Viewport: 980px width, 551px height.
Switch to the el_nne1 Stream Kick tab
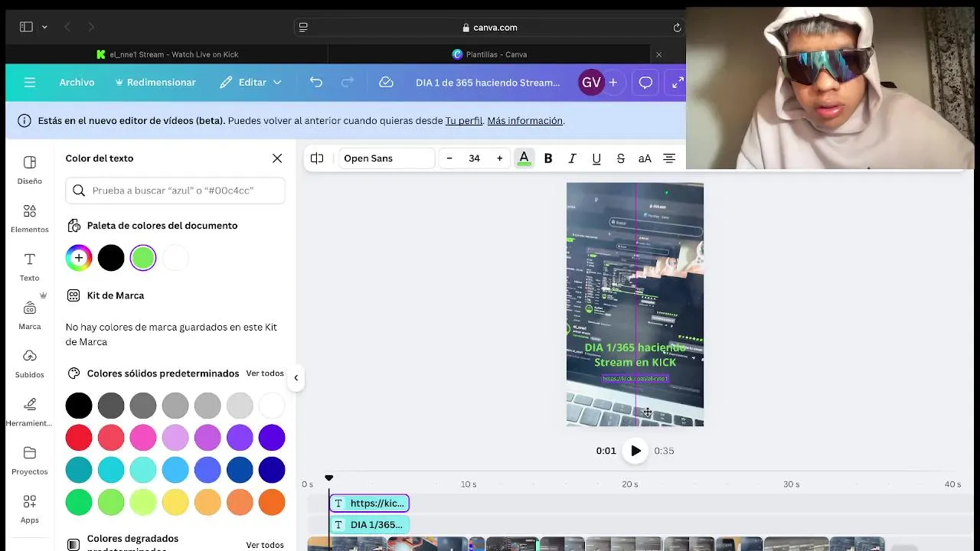[x=167, y=54]
